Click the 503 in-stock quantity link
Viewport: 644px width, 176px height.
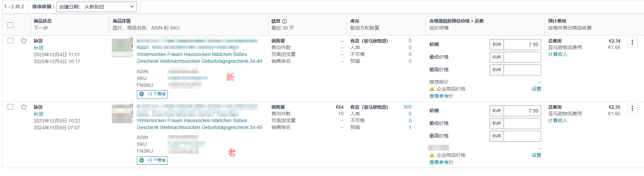tap(407, 107)
